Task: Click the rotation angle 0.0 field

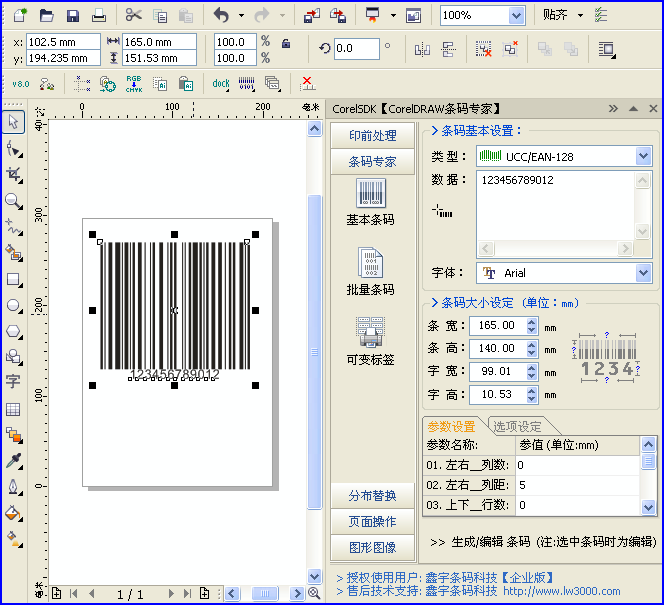Action: [357, 48]
